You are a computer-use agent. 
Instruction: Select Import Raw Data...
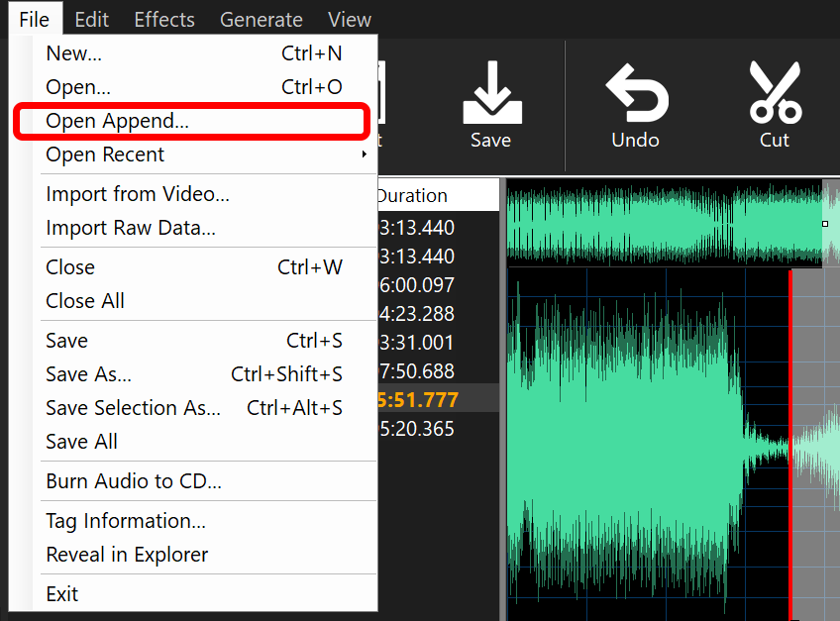(x=195, y=228)
